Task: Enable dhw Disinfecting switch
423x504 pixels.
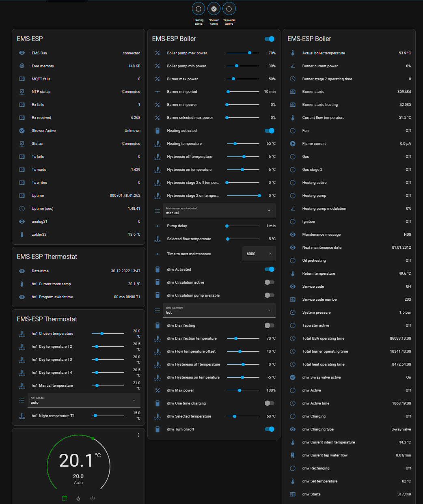Action: click(269, 325)
